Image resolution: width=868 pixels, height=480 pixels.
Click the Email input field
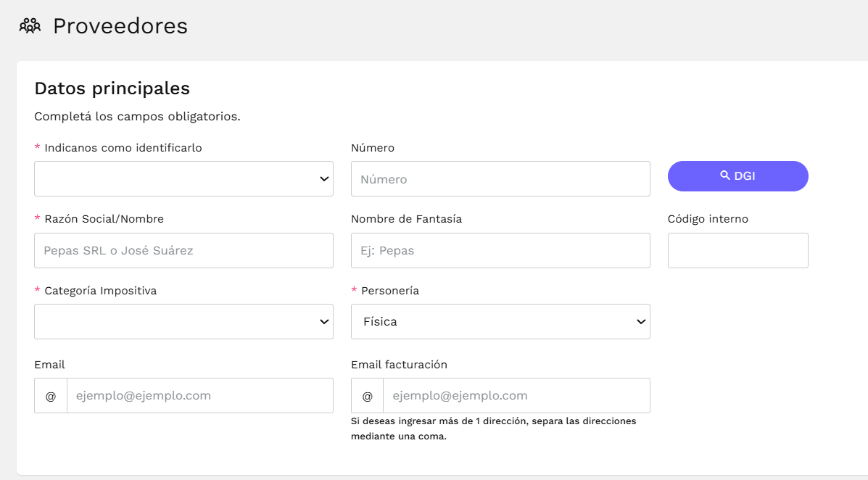(200, 395)
